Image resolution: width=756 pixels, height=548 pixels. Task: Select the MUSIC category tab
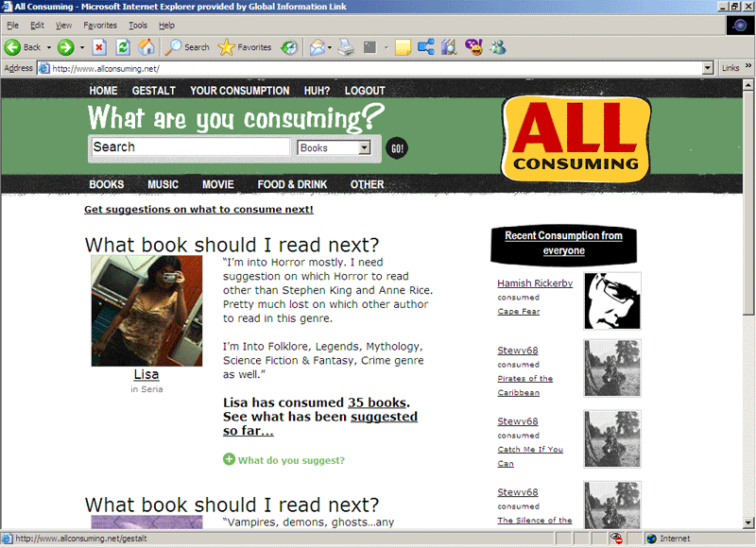point(163,184)
